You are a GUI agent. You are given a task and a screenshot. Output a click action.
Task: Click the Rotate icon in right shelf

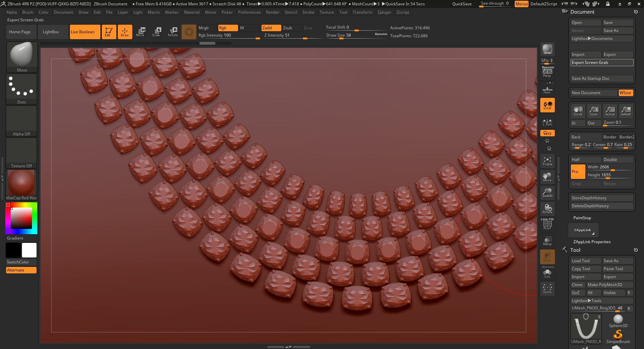(547, 209)
